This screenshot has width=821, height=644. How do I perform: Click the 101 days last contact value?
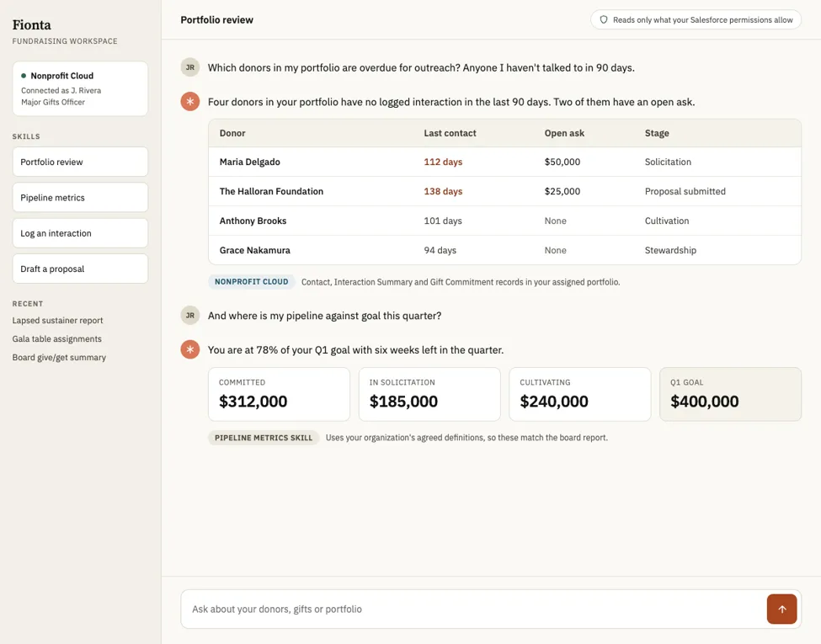[443, 221]
